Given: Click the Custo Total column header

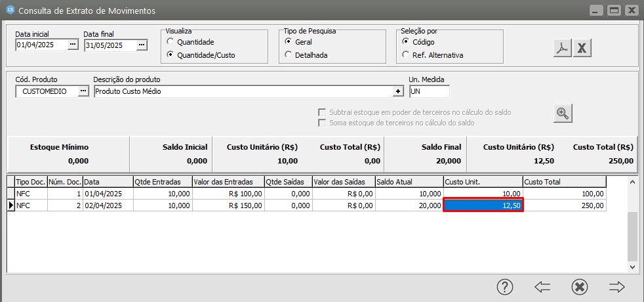Looking at the screenshot, I should [564, 182].
